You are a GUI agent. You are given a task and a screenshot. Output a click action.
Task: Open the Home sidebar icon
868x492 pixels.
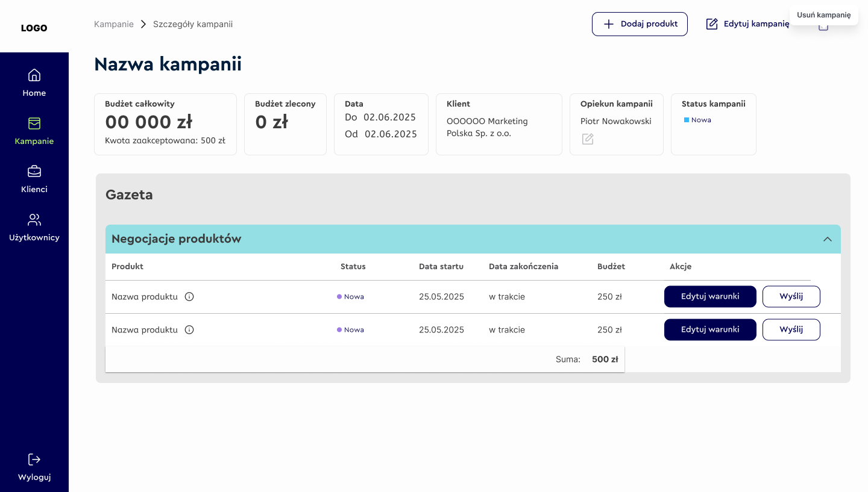pos(34,75)
